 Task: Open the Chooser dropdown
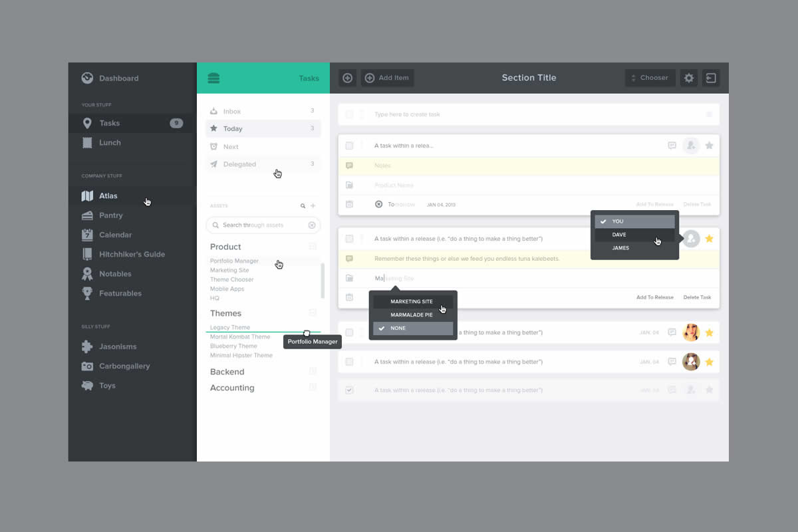coord(650,78)
